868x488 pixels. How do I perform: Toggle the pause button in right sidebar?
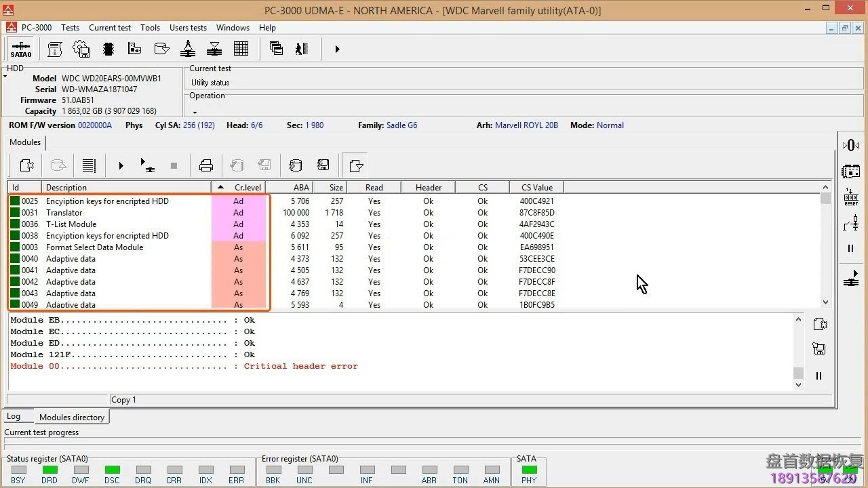pos(851,249)
